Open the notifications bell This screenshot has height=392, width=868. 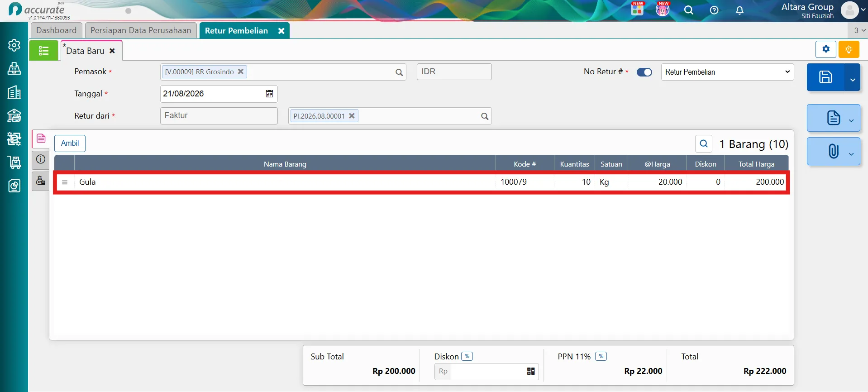pyautogui.click(x=739, y=10)
